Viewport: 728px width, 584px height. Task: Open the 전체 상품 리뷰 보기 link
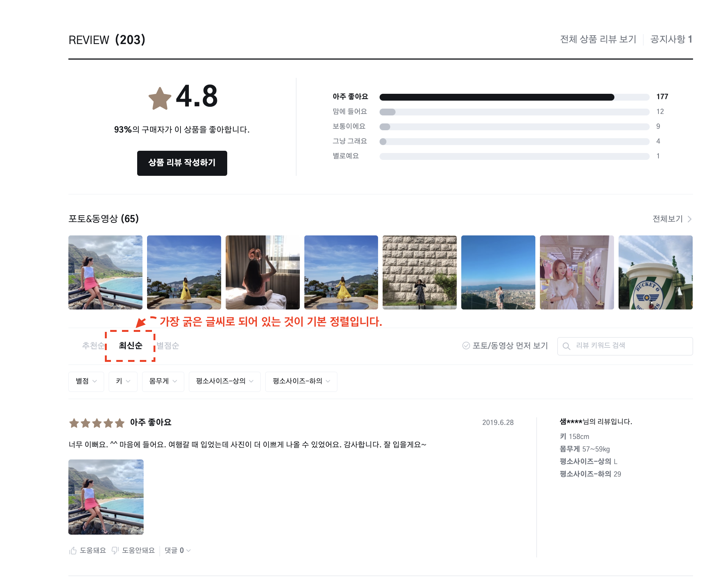click(x=598, y=39)
